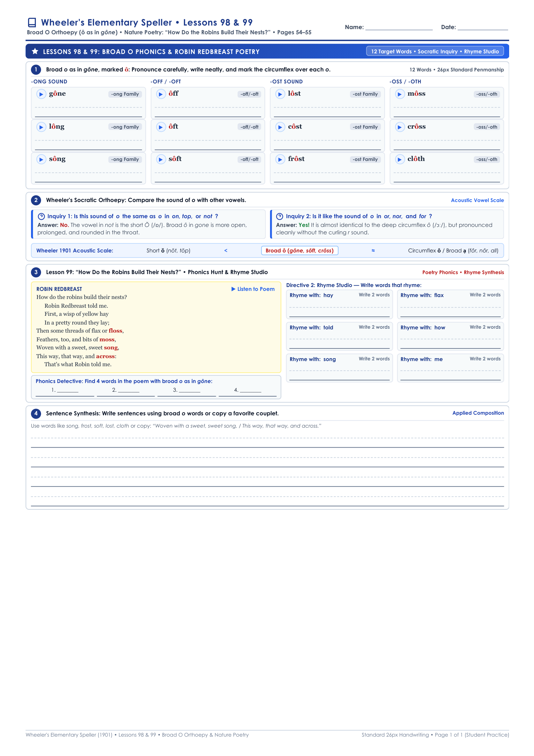Screen dimensions: 534x756
Task: Hear the word frôst spoken
Action: pyautogui.click(x=280, y=160)
